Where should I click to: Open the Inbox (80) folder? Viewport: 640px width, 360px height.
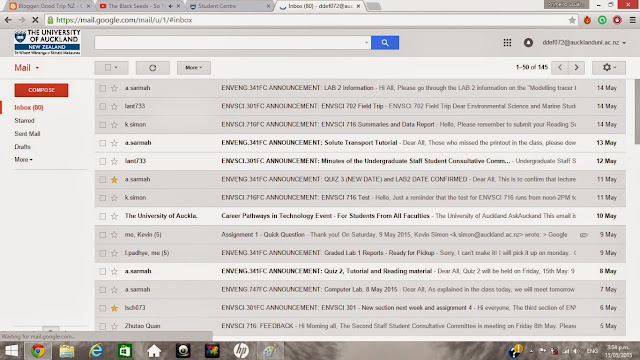[29, 107]
